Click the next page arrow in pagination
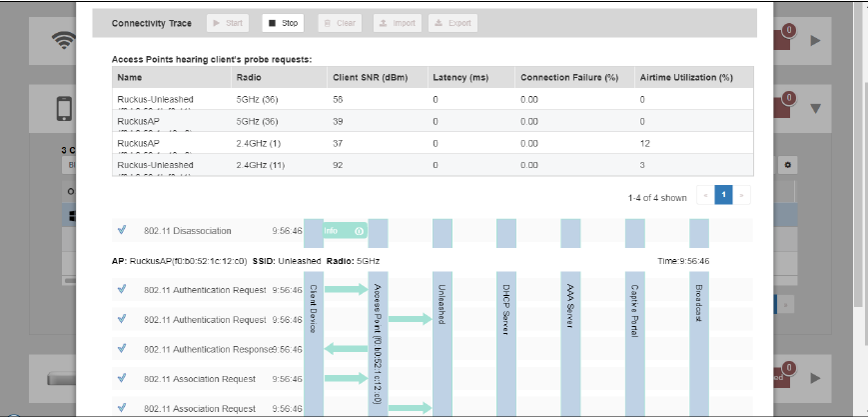This screenshot has height=417, width=868. click(x=743, y=197)
